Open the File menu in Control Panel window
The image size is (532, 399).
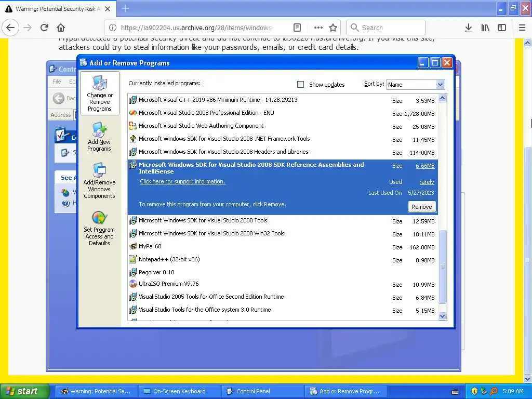point(57,82)
